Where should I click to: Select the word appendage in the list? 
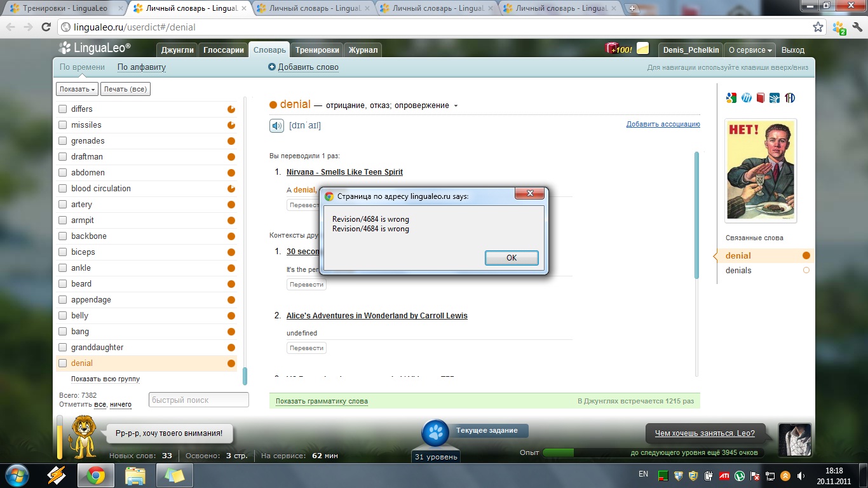91,300
